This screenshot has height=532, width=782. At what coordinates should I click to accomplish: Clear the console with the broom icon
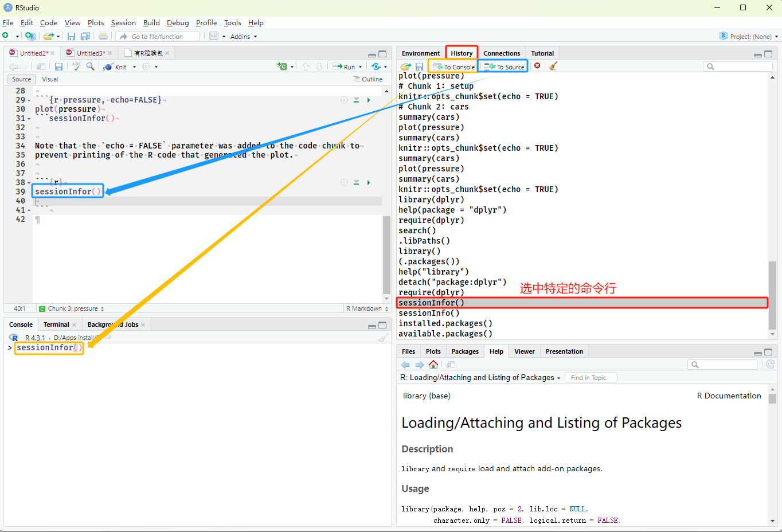click(384, 338)
